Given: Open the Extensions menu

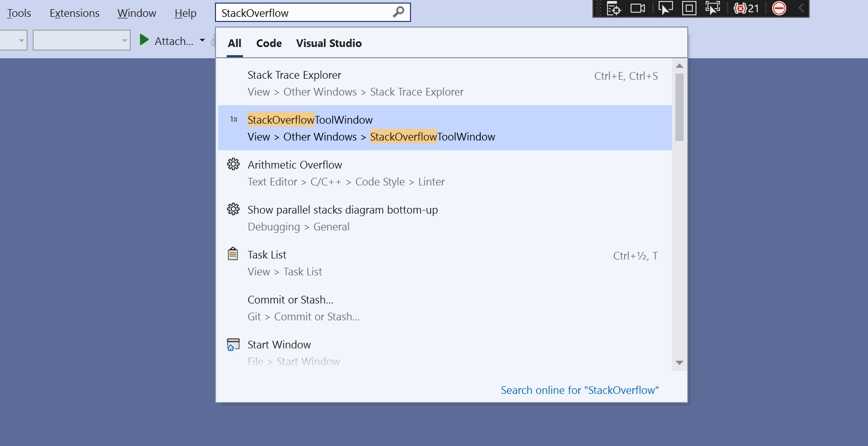Looking at the screenshot, I should pyautogui.click(x=75, y=13).
